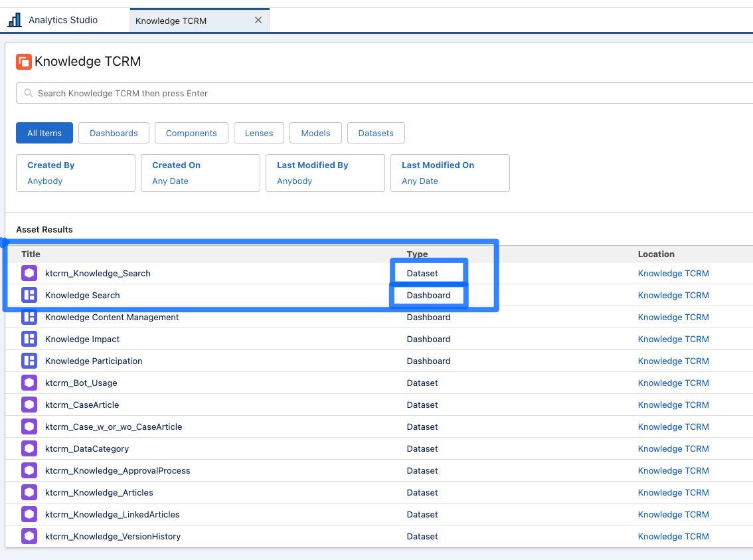Close the Knowledge TCRM tab
Image resolution: width=753 pixels, height=560 pixels.
(x=258, y=20)
